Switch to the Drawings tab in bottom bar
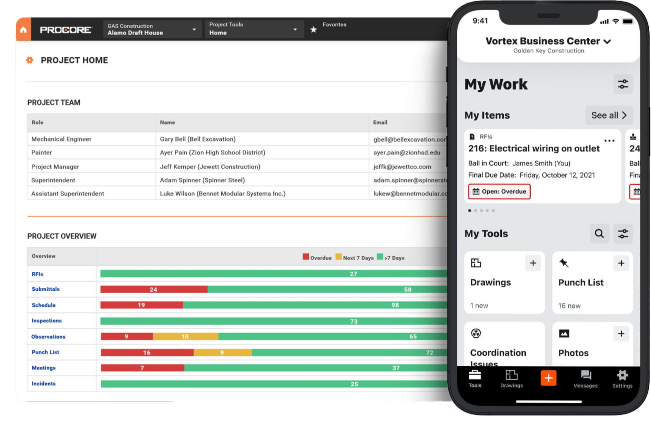Viewport: 651px width, 435px height. click(x=512, y=379)
